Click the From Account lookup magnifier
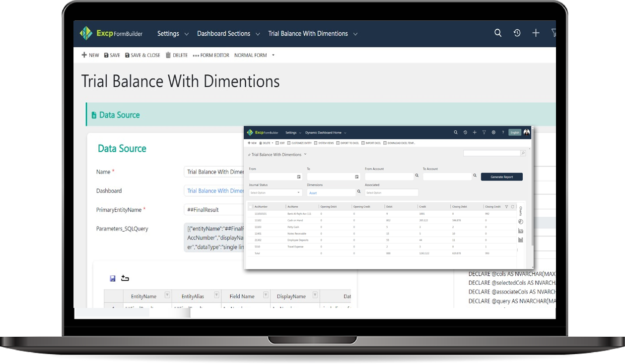 click(x=417, y=176)
